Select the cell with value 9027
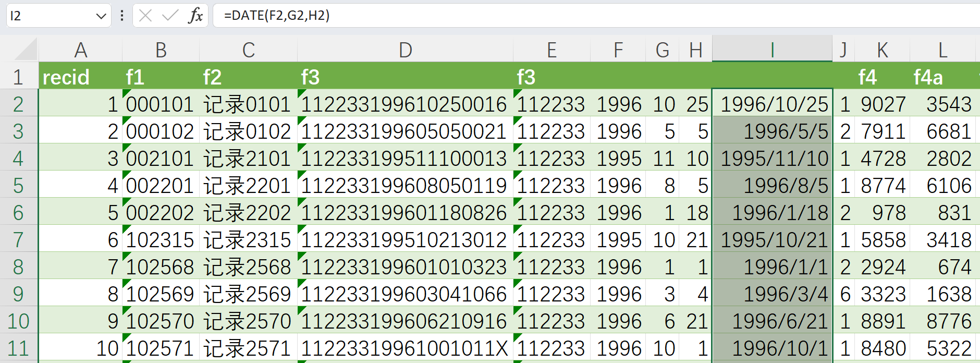Screen dimensions: 980x363 883,104
